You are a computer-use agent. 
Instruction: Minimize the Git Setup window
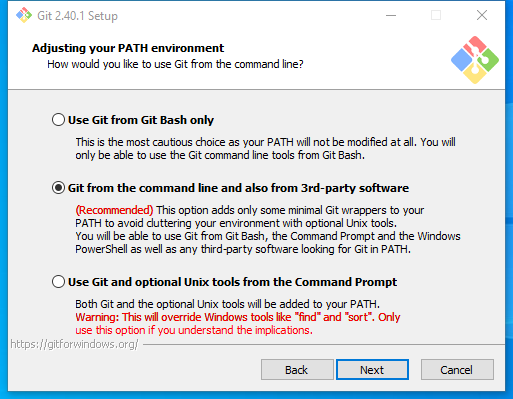tap(391, 15)
